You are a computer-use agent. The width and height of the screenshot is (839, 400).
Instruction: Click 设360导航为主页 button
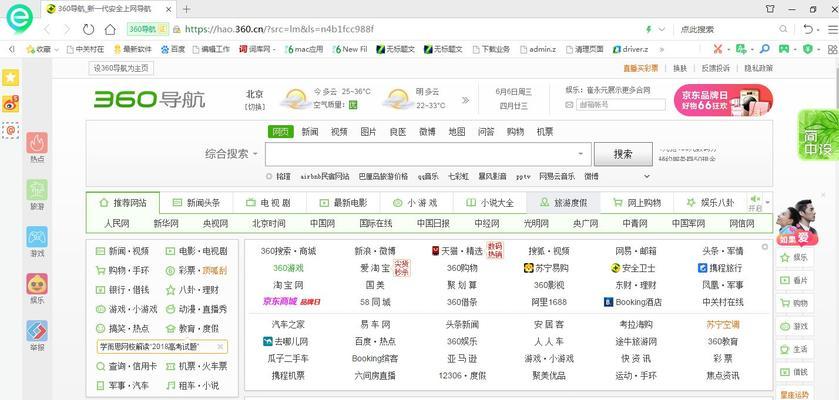click(121, 68)
